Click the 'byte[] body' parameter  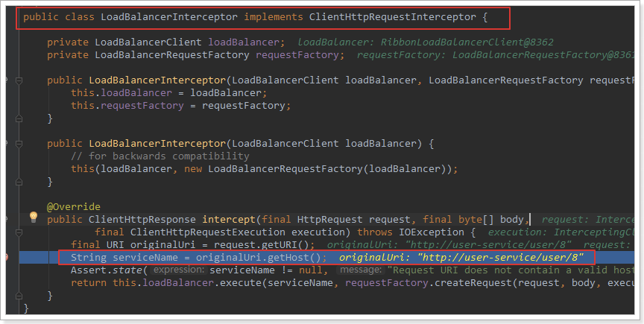490,219
